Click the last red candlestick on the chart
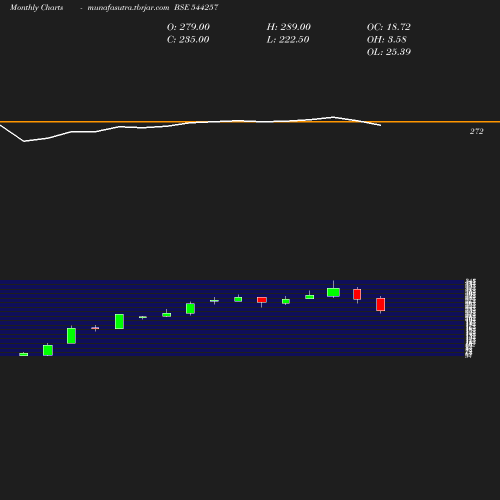Viewport: 500px width, 500px height. pos(380,305)
